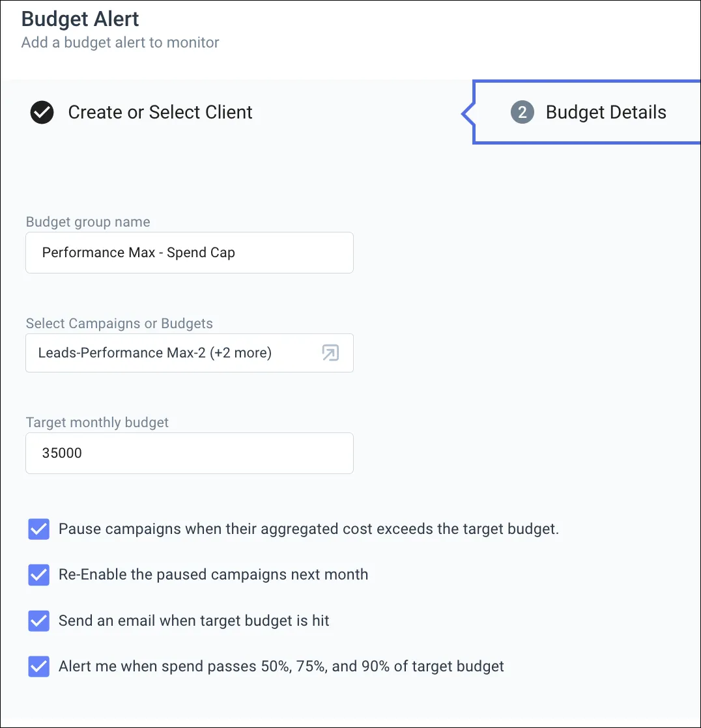Click the Budget Alert page heading
Viewport: 701px width, 728px height.
pyautogui.click(x=80, y=19)
